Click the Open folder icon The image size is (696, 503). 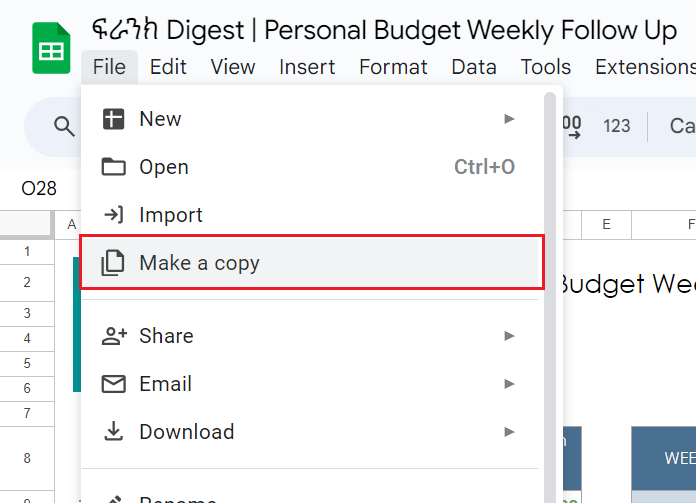click(x=114, y=167)
